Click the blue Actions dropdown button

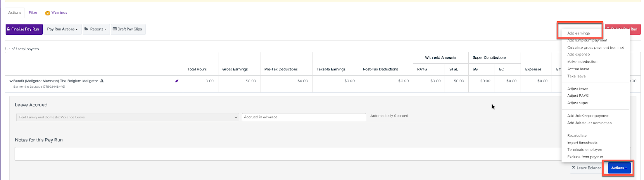tap(619, 168)
